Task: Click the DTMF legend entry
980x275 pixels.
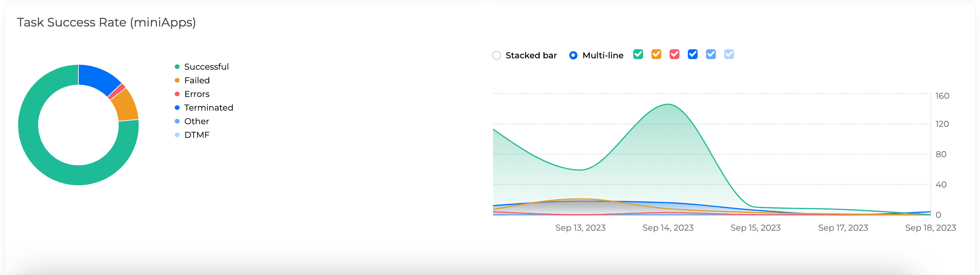Action: point(197,135)
